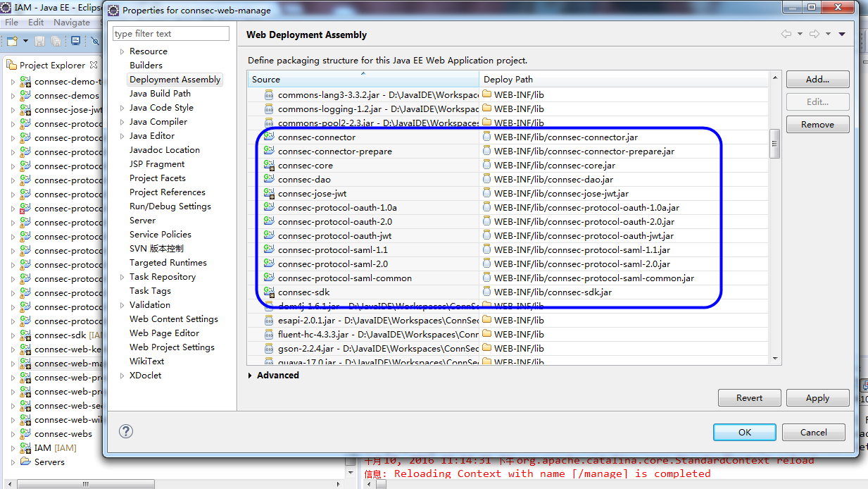
Task: Select Java Build Path in properties list
Action: 160,94
